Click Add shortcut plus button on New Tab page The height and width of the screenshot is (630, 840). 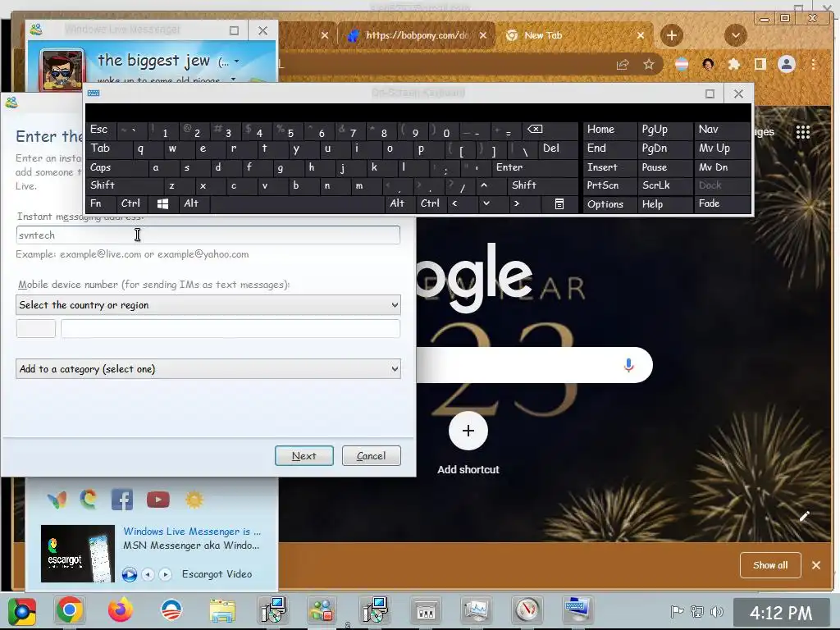click(468, 431)
